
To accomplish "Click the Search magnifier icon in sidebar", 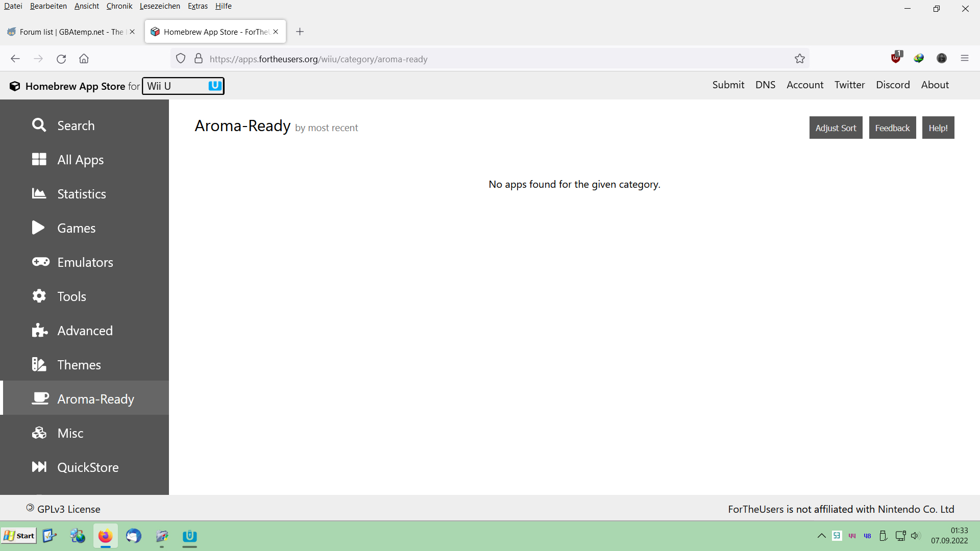I will [39, 125].
